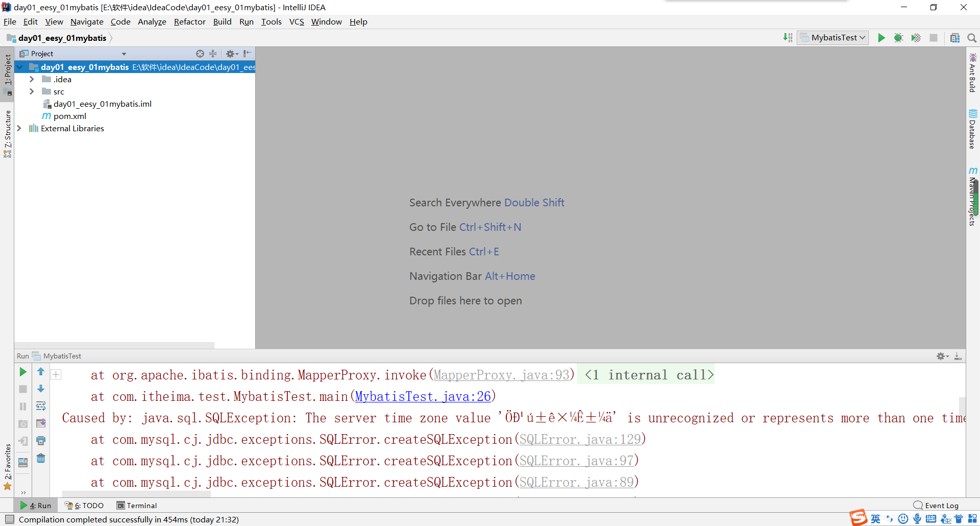Toggle the Ant Build side panel
Image resolution: width=980 pixels, height=526 pixels.
click(x=973, y=73)
